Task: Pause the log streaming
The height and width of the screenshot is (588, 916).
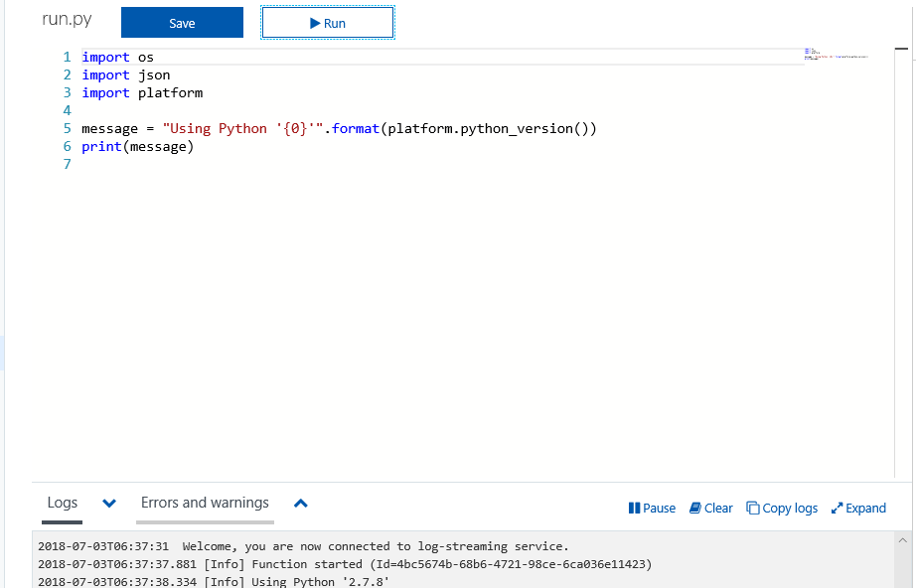Action: click(x=652, y=508)
